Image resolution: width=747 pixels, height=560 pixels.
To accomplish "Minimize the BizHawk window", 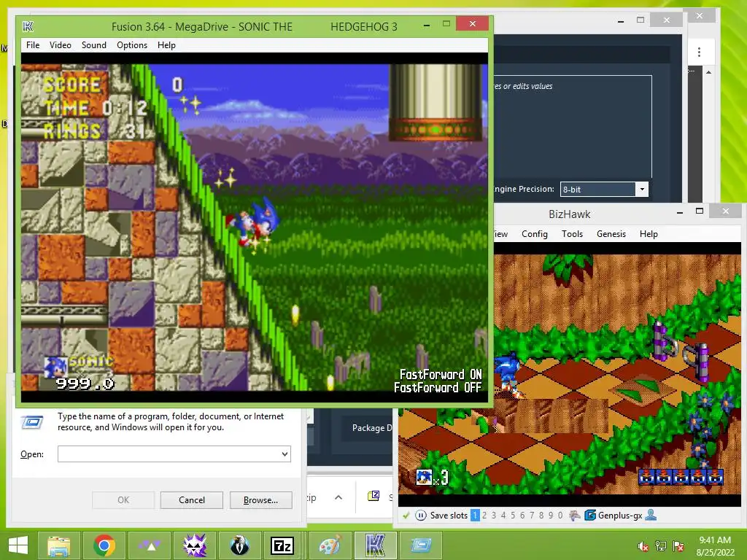I will (x=680, y=211).
